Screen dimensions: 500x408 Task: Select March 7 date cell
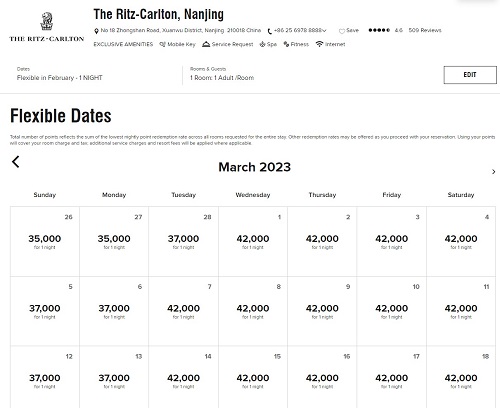183,311
